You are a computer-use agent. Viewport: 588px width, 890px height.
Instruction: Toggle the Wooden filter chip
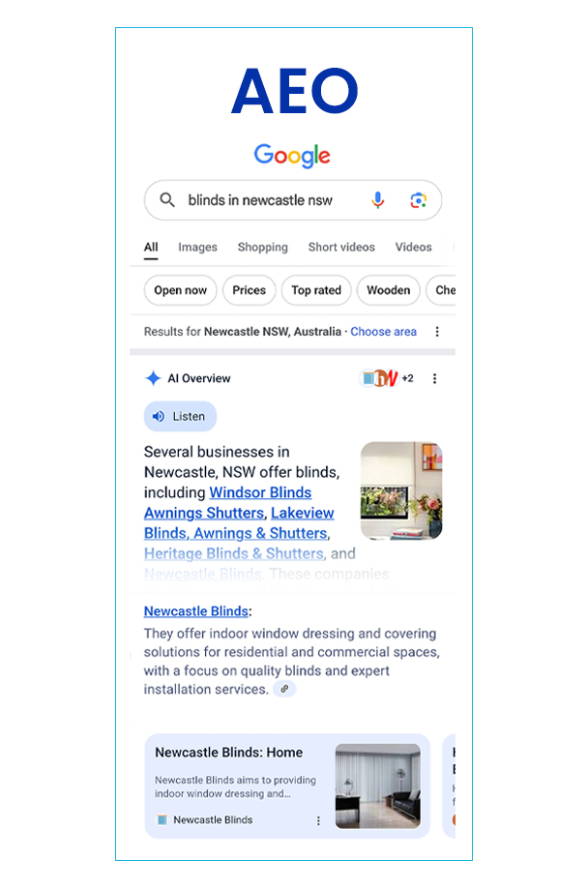pos(388,290)
